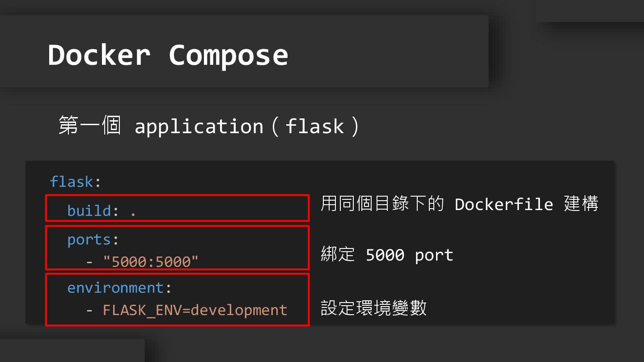Screen dimensions: 644x362
Task: Click the "綁定" annotation text
Action: [x=338, y=255]
